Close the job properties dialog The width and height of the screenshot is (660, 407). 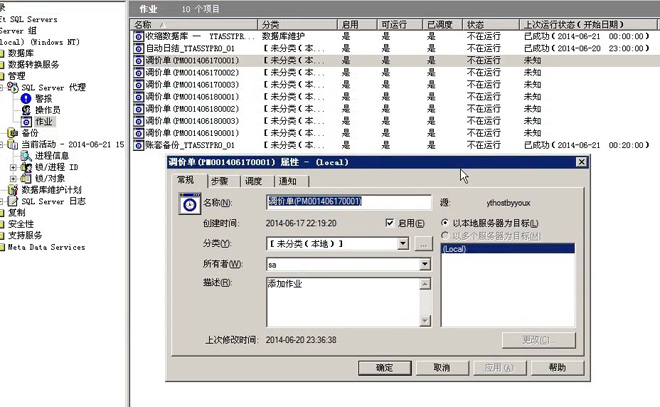[581, 162]
